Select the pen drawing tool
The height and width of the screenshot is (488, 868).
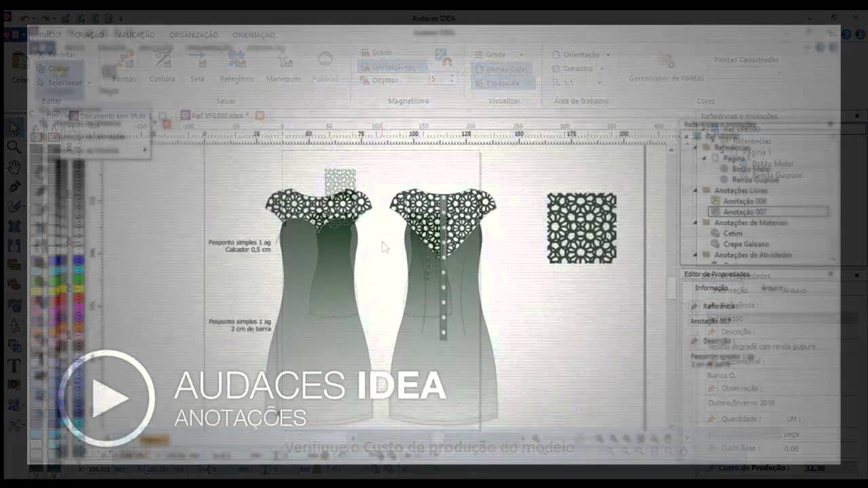(14, 186)
